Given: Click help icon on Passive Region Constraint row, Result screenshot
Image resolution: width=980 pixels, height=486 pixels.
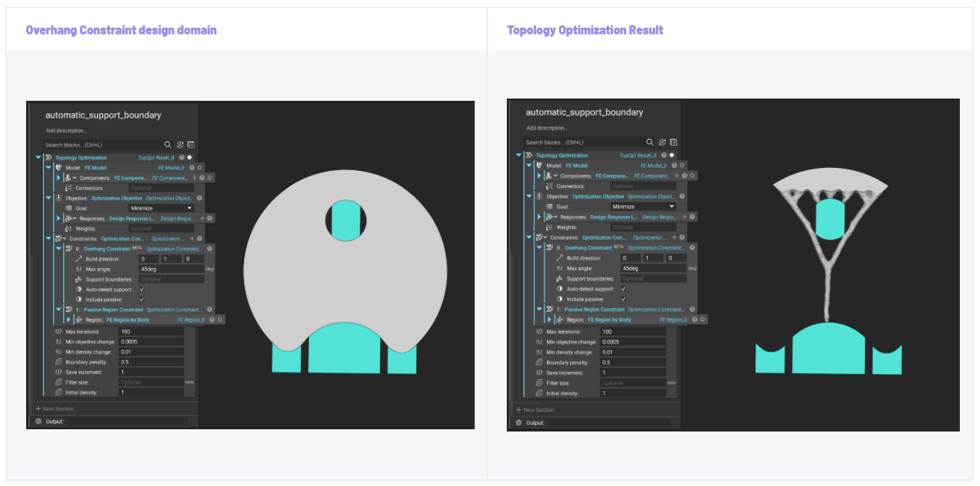Looking at the screenshot, I should (x=693, y=309).
